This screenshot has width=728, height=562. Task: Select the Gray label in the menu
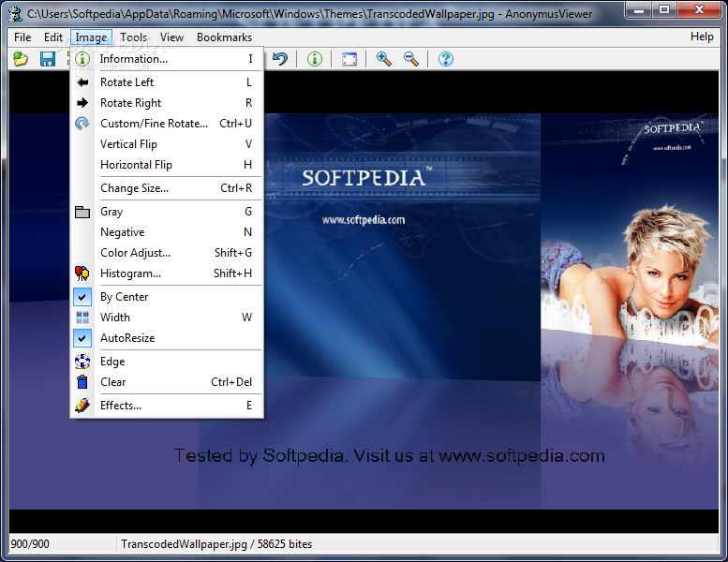tap(111, 212)
